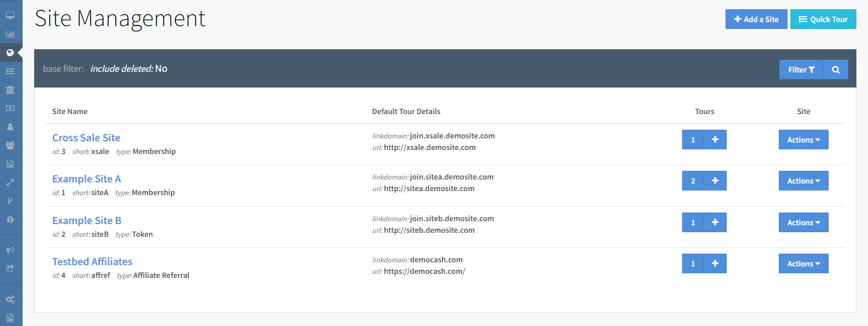
Task: Click the globe sites icon in sidebar
Action: [x=10, y=53]
